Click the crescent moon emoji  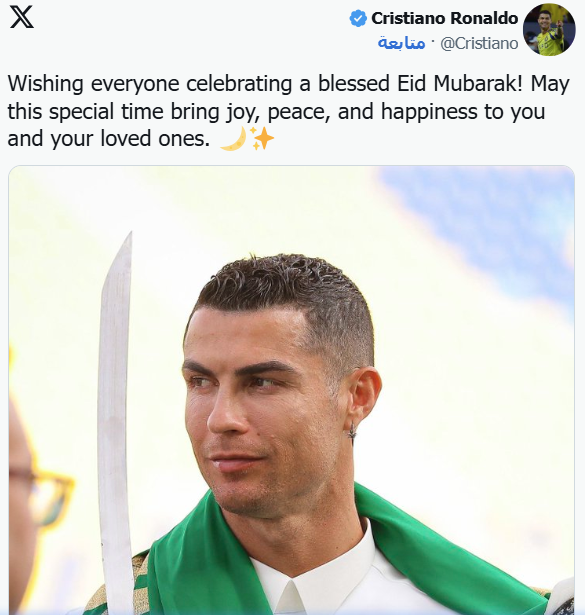[233, 138]
